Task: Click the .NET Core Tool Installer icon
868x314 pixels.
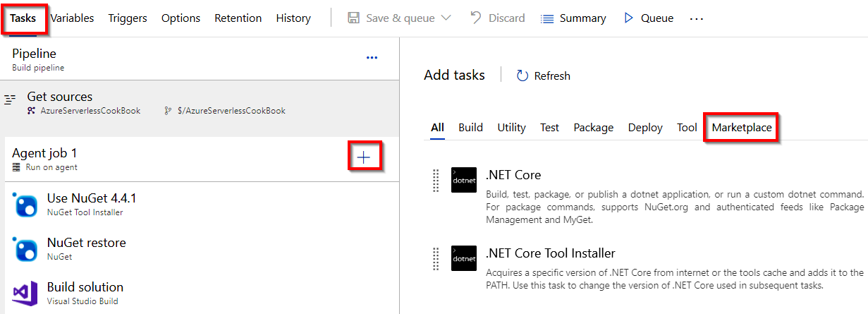Action: [465, 258]
